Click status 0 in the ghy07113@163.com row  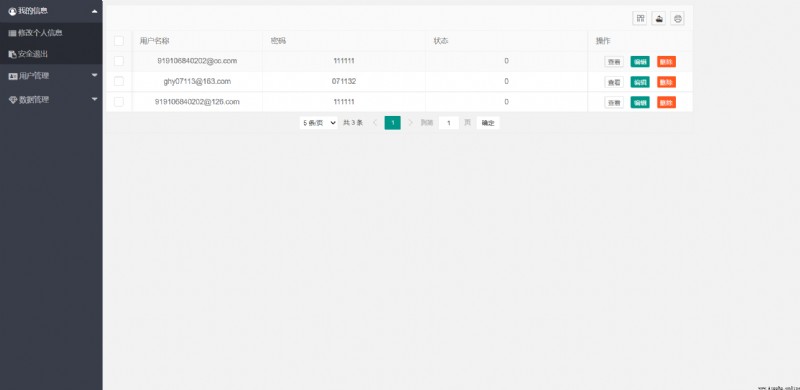pyautogui.click(x=507, y=81)
